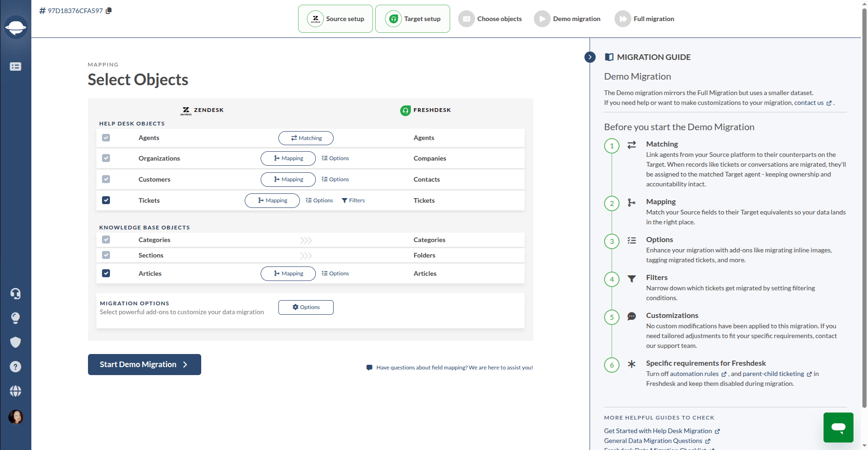Toggle the Organizations checkbox
Screen dimensions: 868x450
tap(106, 158)
